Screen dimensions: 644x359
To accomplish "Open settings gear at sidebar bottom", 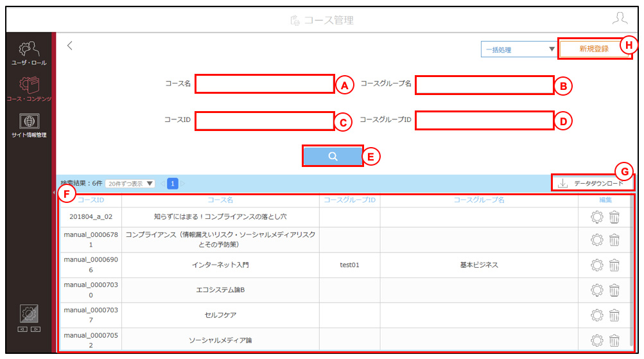I will click(x=29, y=314).
